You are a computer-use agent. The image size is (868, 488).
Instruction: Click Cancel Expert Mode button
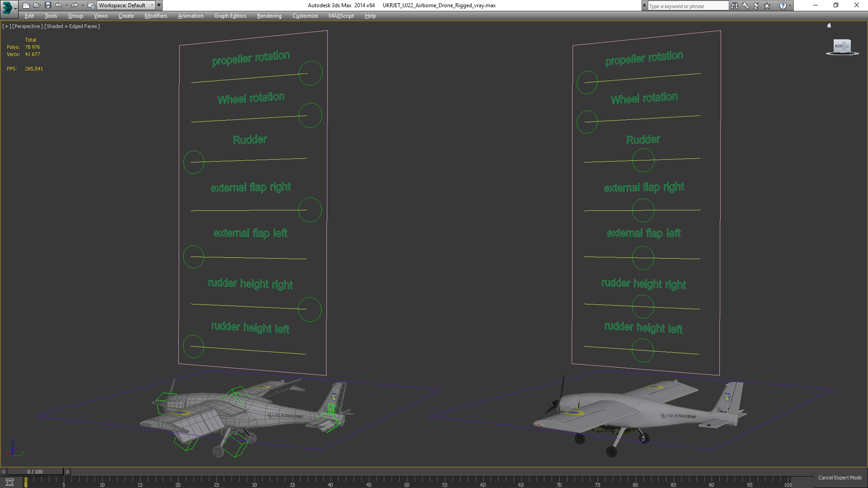(x=840, y=478)
